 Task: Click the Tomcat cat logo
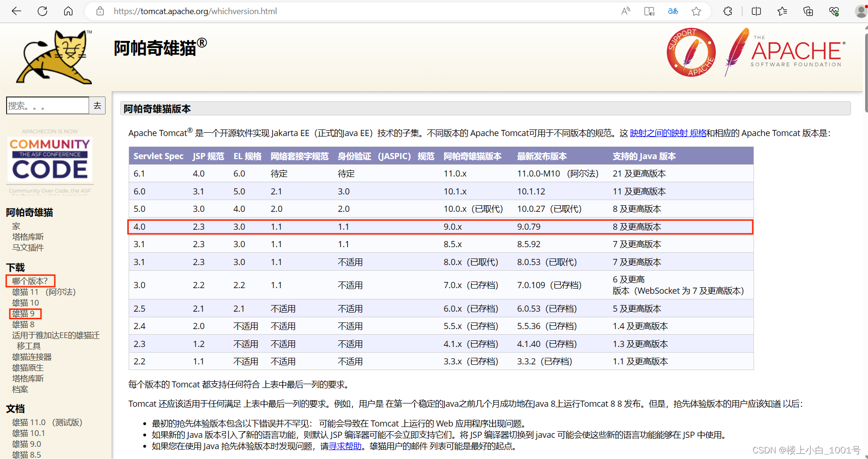[x=54, y=57]
